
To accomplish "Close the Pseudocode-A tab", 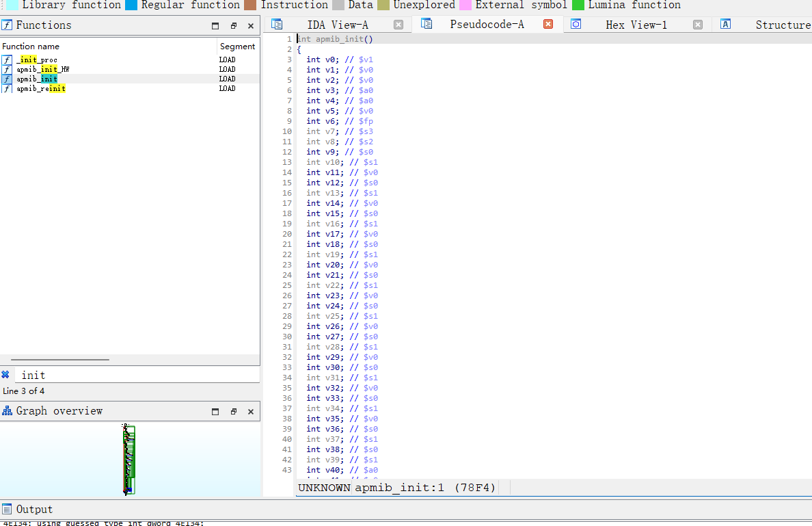I will point(548,25).
